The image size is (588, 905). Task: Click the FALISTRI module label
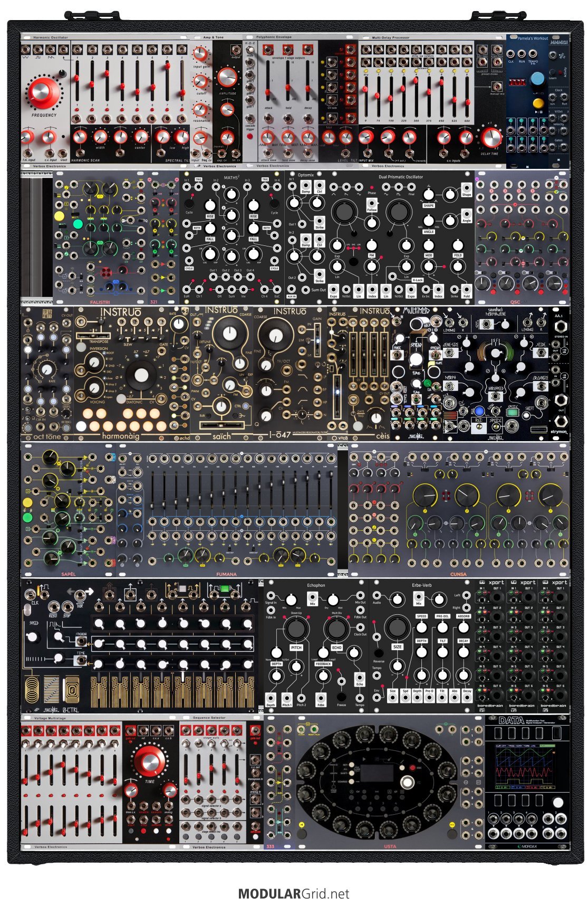pos(100,302)
